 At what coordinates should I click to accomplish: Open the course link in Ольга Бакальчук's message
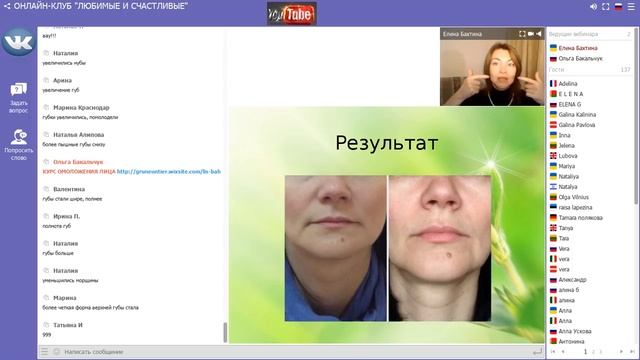coord(169,171)
